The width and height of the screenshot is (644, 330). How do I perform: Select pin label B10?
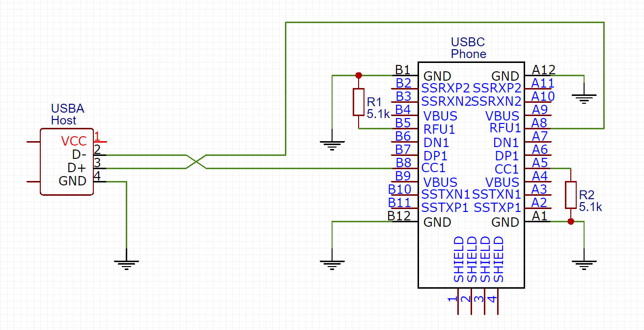coord(400,189)
